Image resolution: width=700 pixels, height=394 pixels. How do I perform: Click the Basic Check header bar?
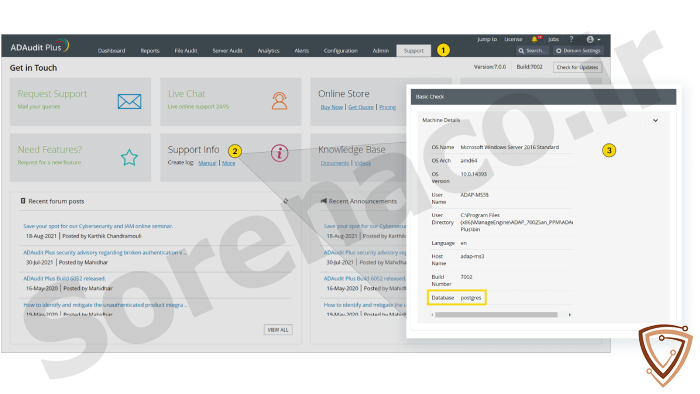point(543,97)
